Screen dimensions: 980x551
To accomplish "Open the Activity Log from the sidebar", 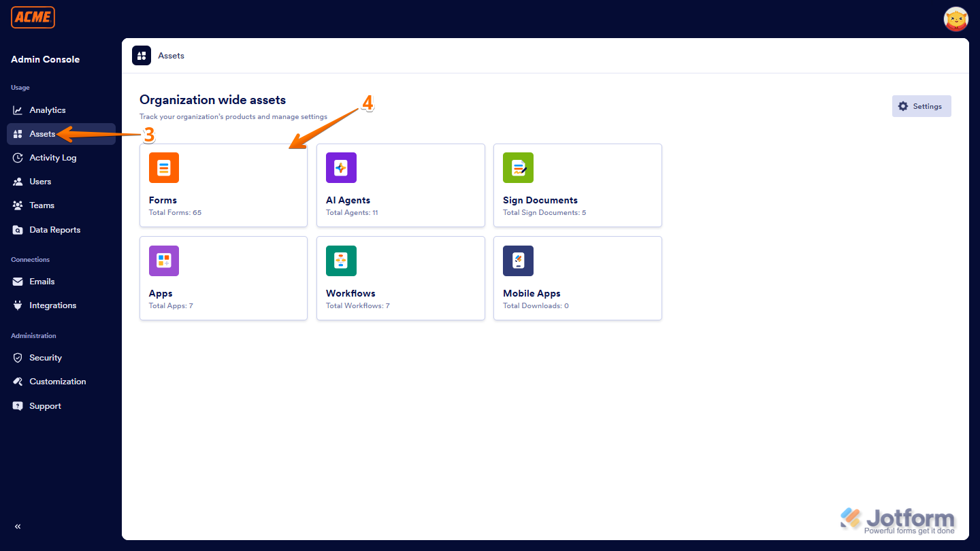I will tap(18, 157).
